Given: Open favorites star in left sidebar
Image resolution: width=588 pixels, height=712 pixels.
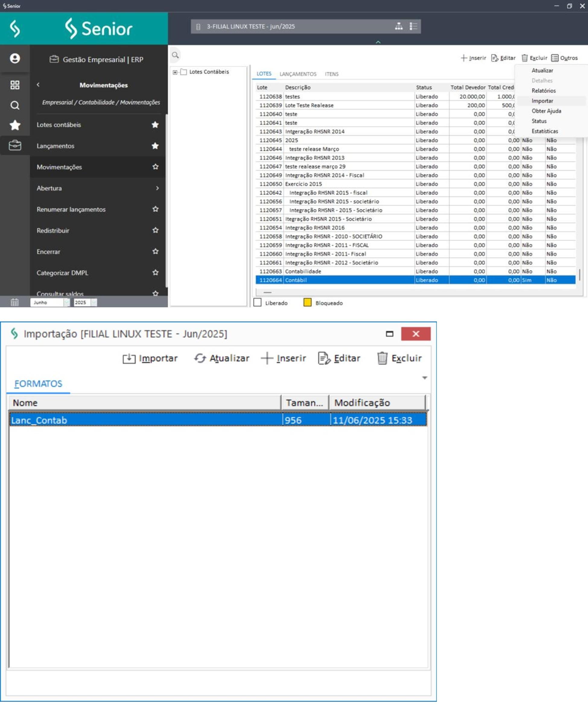Looking at the screenshot, I should point(15,125).
